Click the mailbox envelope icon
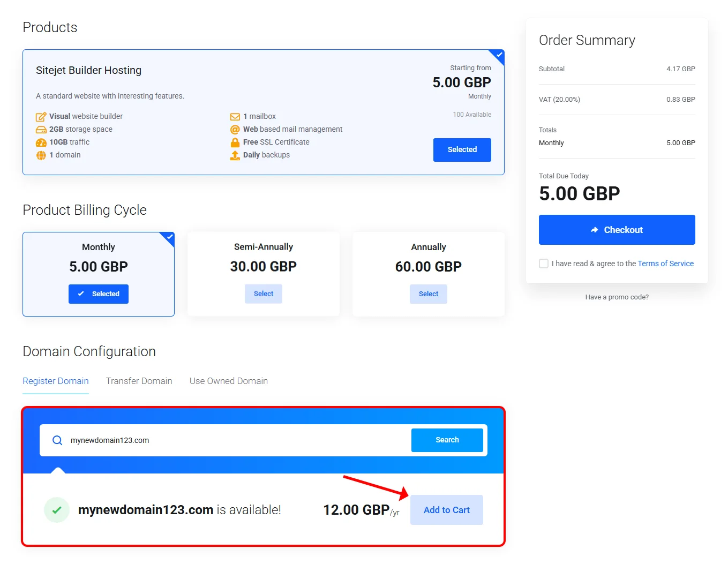The image size is (728, 564). point(235,117)
